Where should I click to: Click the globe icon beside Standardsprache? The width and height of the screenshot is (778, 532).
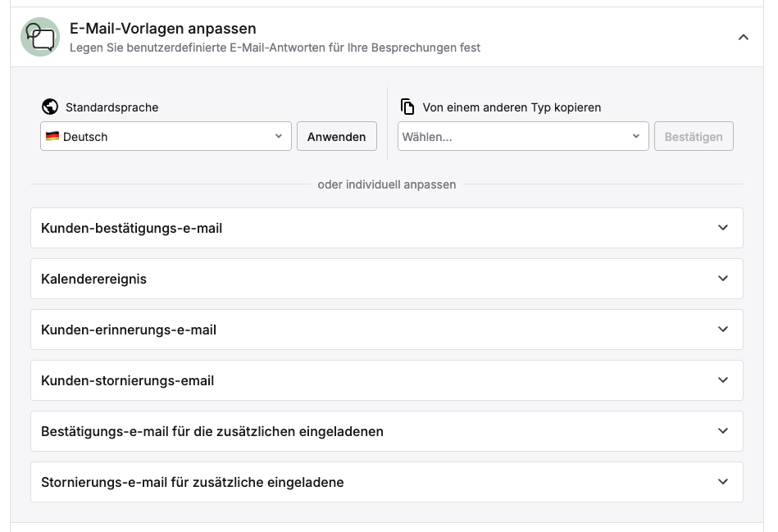(x=50, y=107)
